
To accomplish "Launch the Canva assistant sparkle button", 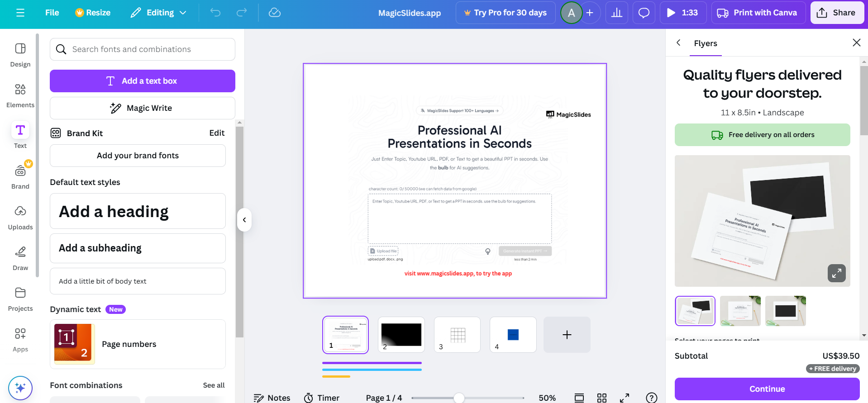I will pos(20,388).
